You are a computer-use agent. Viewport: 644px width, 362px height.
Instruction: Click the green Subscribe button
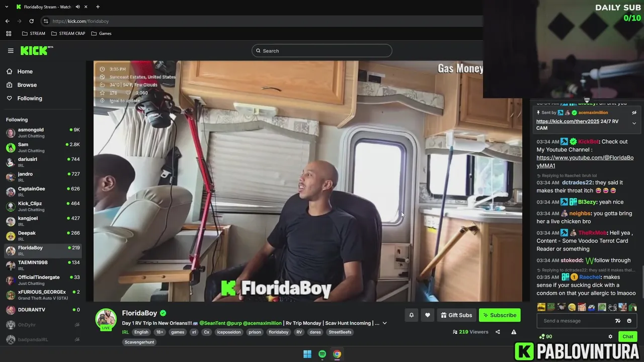(x=500, y=315)
